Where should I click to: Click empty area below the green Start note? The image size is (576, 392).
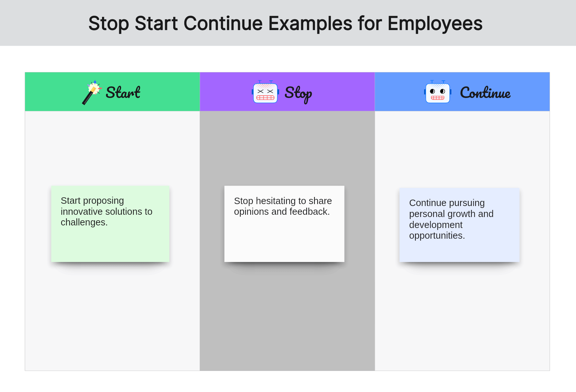tap(112, 317)
